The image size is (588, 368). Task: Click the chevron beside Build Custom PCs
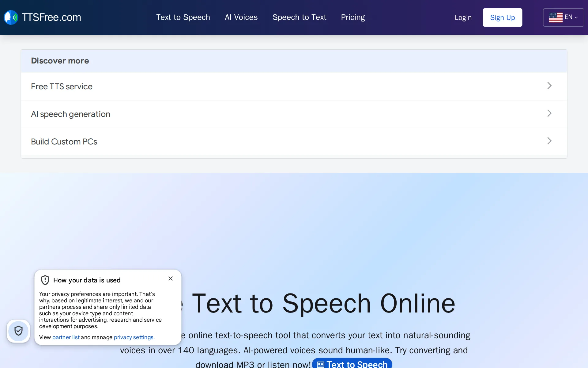pos(549,141)
